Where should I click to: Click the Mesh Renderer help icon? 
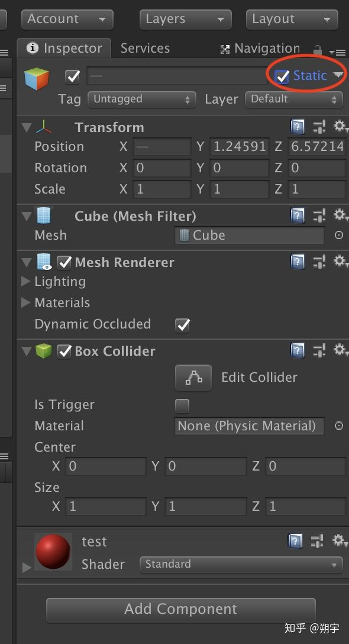[x=298, y=261]
